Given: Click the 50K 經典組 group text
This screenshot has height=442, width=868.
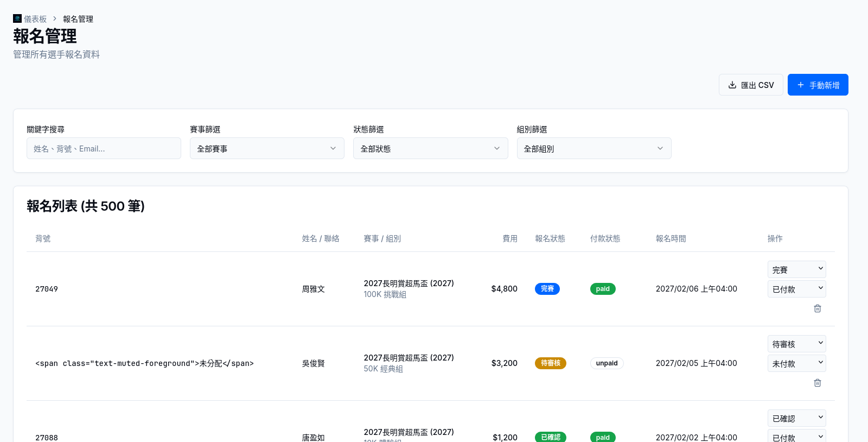Looking at the screenshot, I should (384, 369).
